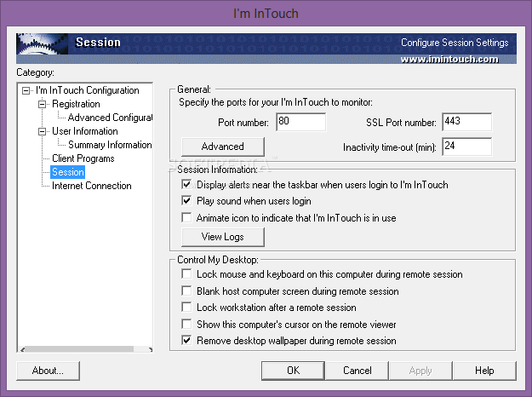Click the gear logo image in Session banner

point(42,43)
